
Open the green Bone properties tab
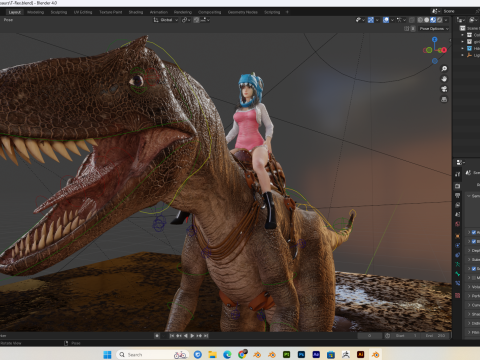[x=458, y=273]
